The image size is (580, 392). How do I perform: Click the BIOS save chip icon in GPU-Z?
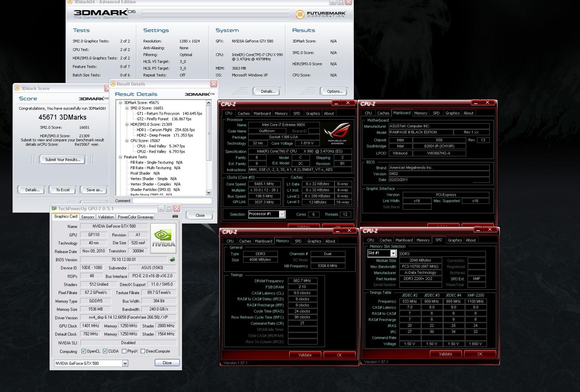coord(173,259)
